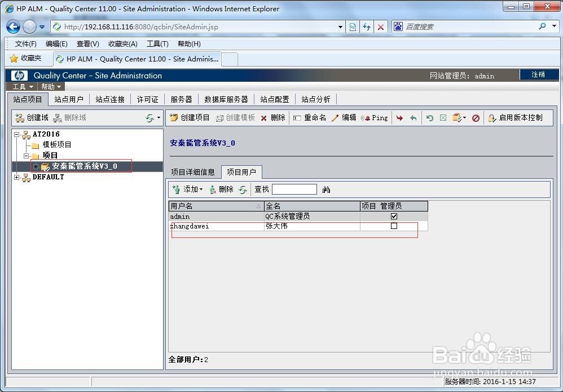Open the recent pages dropdown near back button
Image resolution: width=563 pixels, height=392 pixels.
42,27
